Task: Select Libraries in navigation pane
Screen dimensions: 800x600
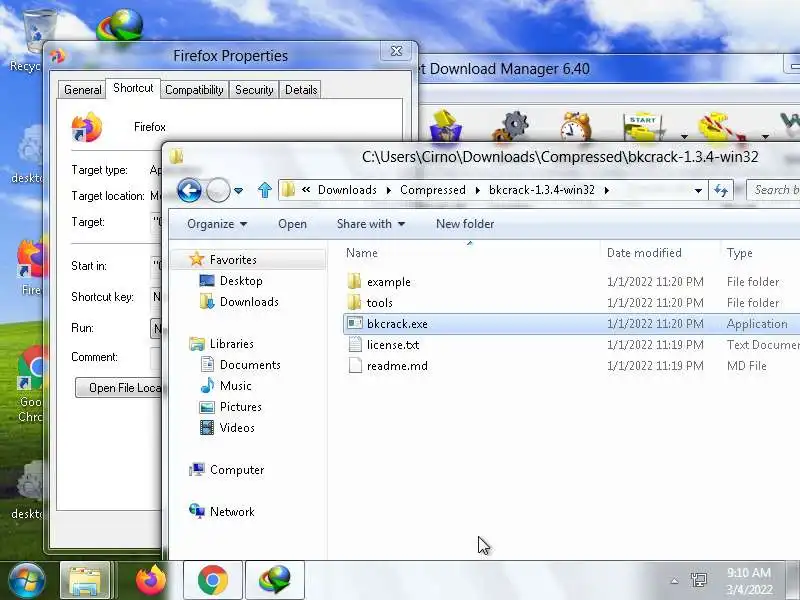Action: click(221, 344)
